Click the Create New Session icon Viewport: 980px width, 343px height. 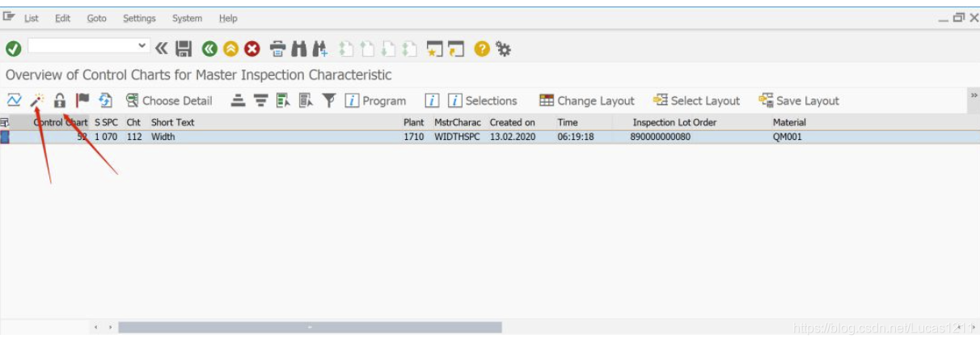(x=435, y=49)
